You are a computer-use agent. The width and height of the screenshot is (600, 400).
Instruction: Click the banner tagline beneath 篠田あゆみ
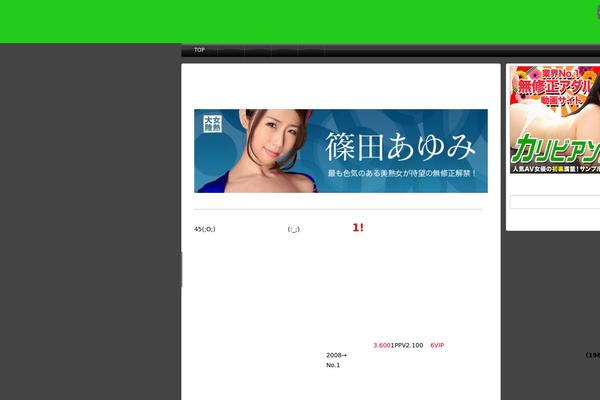point(401,173)
